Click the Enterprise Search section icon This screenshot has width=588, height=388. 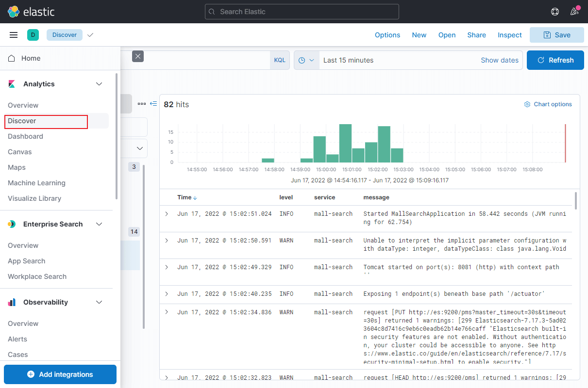(12, 224)
